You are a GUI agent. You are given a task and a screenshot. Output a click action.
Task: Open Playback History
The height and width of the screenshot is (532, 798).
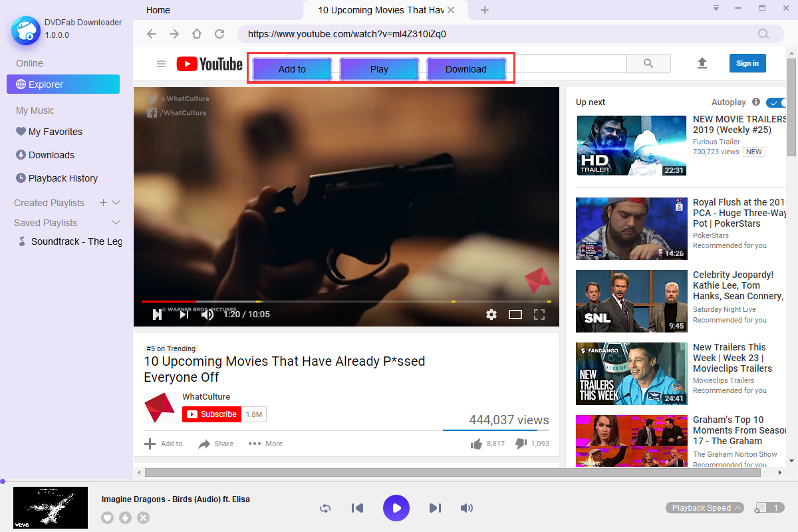pyautogui.click(x=63, y=178)
